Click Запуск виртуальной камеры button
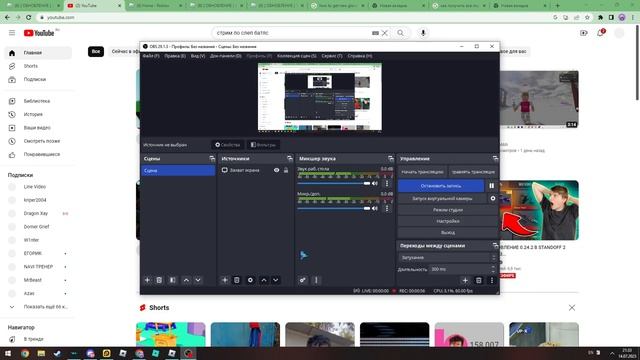The width and height of the screenshot is (640, 360). point(442,198)
